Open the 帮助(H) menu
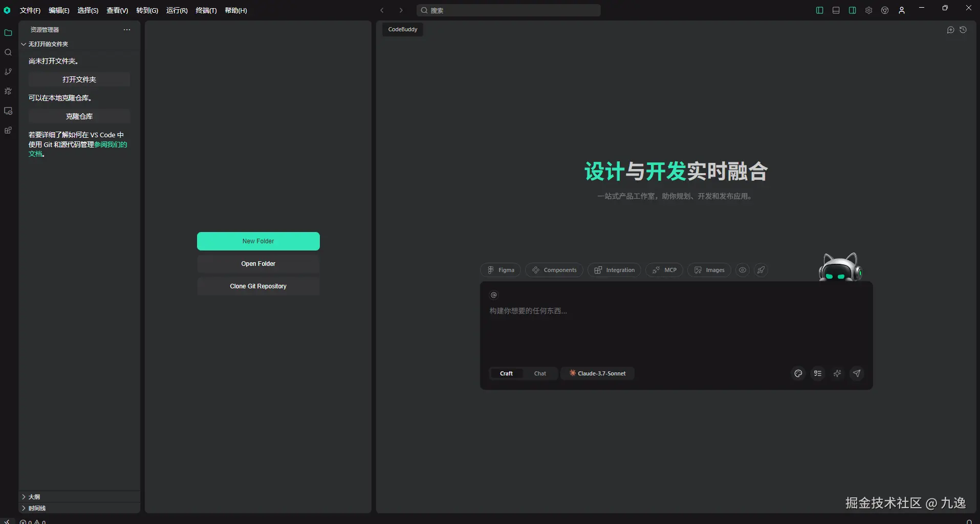This screenshot has height=524, width=980. 236,10
